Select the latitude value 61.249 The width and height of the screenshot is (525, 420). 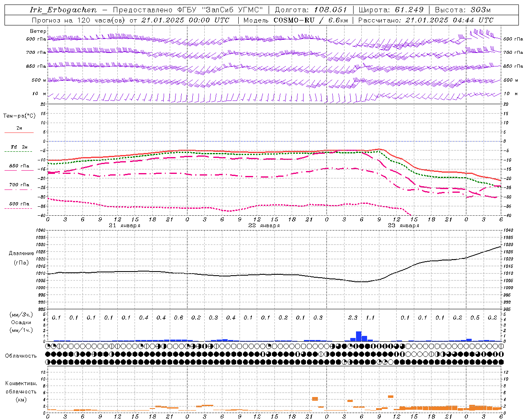click(x=409, y=10)
